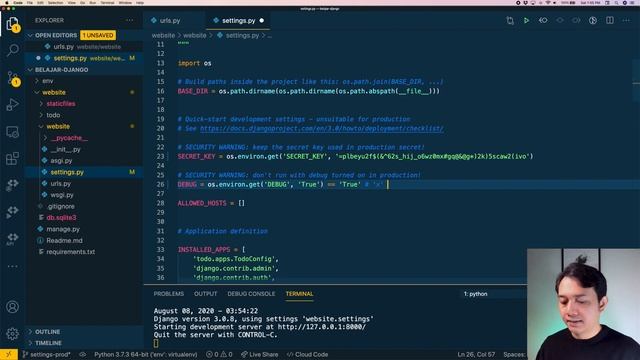The image size is (640, 360).
Task: Open Explorer panel More Actions ellipsis
Action: click(x=129, y=20)
